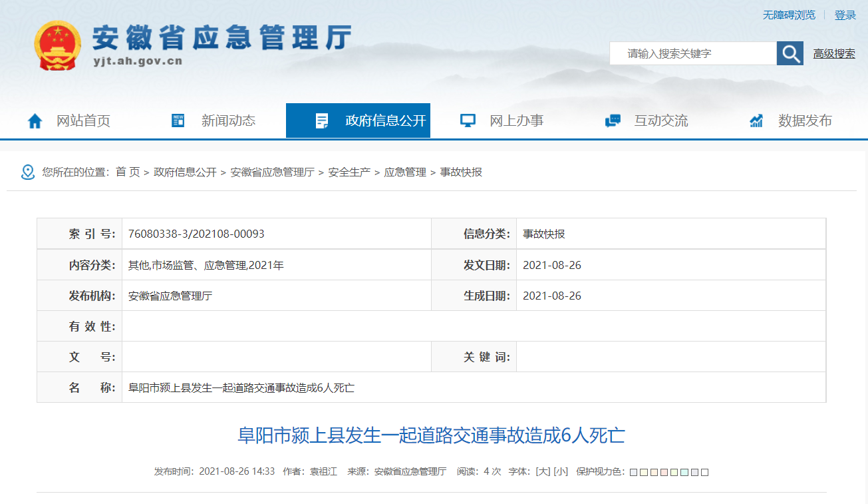Image resolution: width=868 pixels, height=504 pixels.
Task: Click the 登录 login link
Action: point(845,15)
